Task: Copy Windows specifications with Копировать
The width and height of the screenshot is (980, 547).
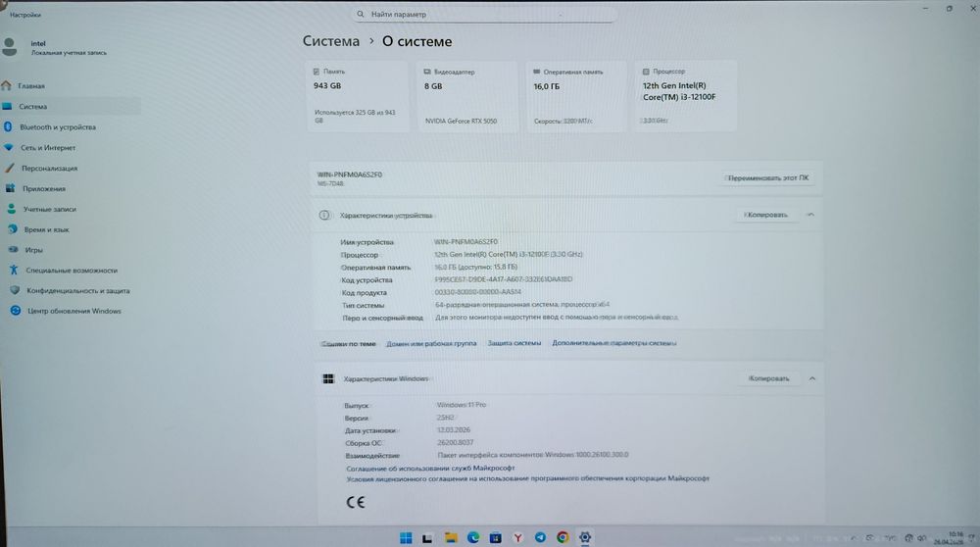Action: [x=768, y=378]
